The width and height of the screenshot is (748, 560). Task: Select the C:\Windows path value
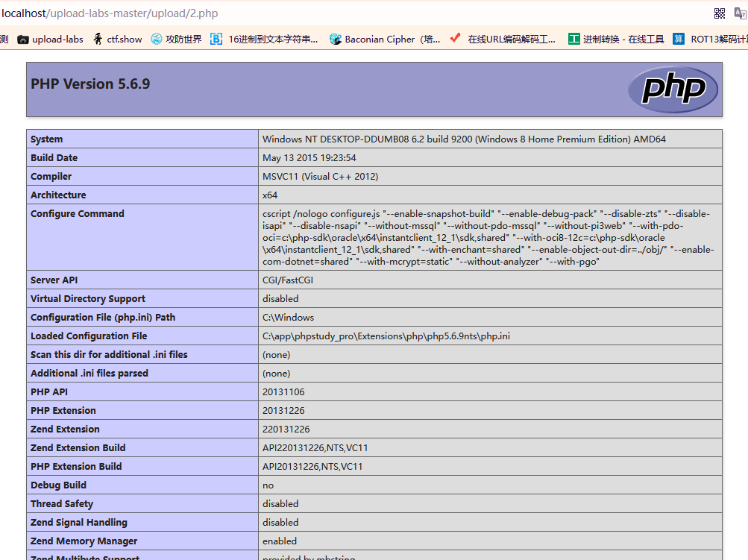pyautogui.click(x=288, y=317)
